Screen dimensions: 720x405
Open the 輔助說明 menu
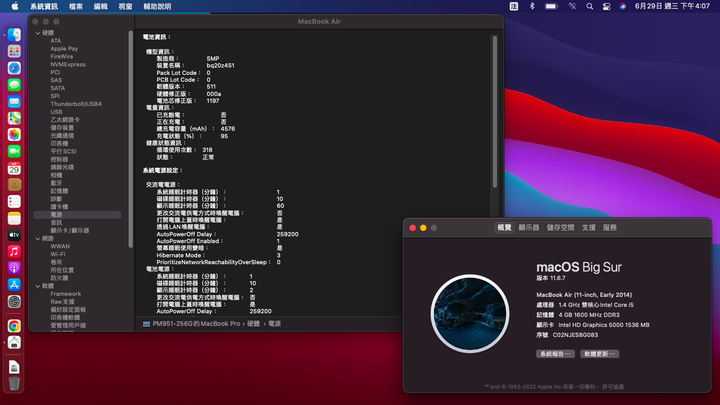157,6
